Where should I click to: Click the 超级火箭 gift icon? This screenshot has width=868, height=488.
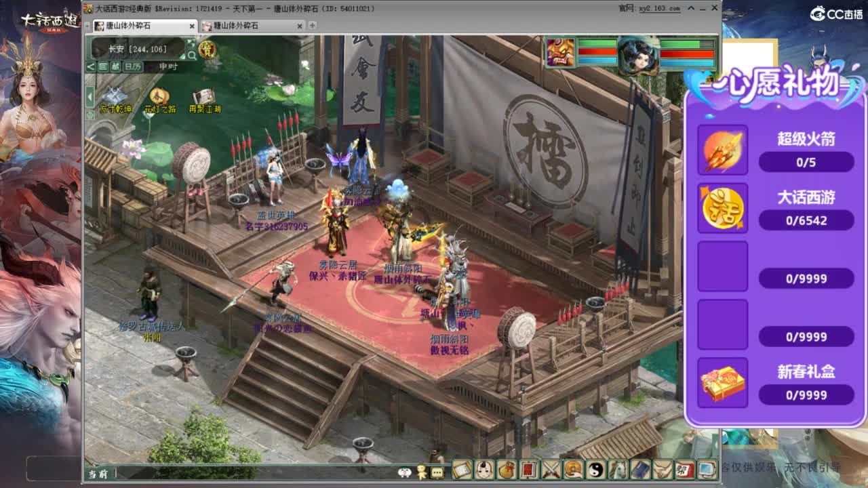pos(722,150)
